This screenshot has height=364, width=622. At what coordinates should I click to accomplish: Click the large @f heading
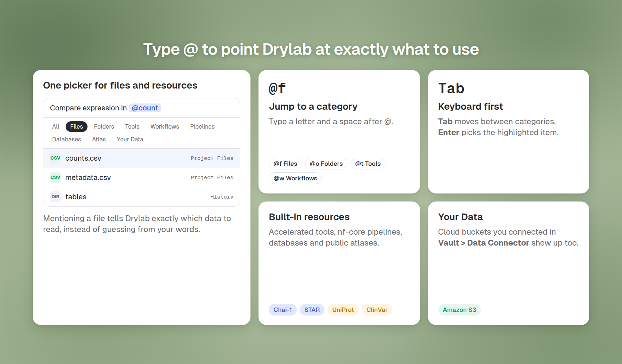coord(277,88)
